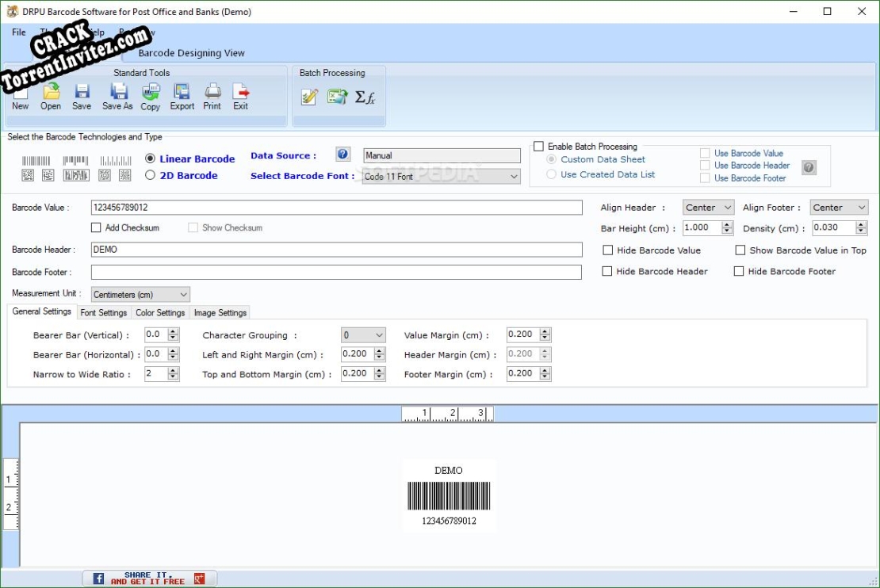Screen dimensions: 880x588
Task: Change the Align Footer dropdown
Action: [x=839, y=207]
